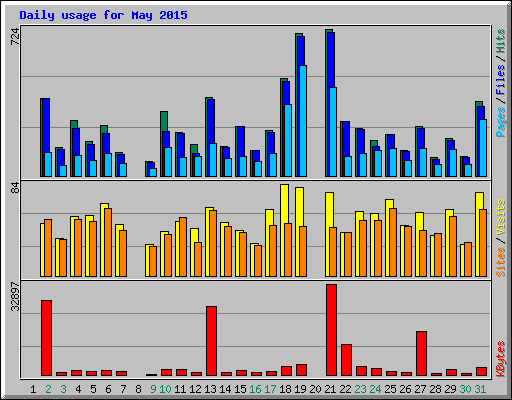Click day "21" axis label
Viewport: 512px width, 400px height.
click(330, 389)
